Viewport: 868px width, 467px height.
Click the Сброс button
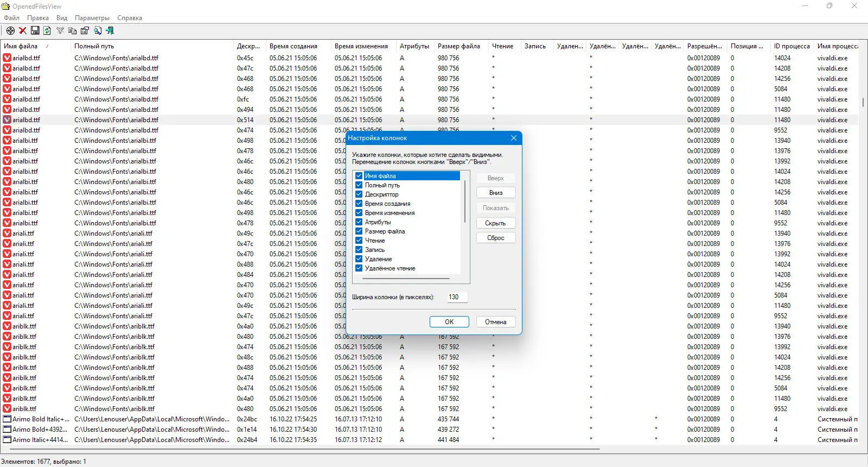(x=496, y=238)
